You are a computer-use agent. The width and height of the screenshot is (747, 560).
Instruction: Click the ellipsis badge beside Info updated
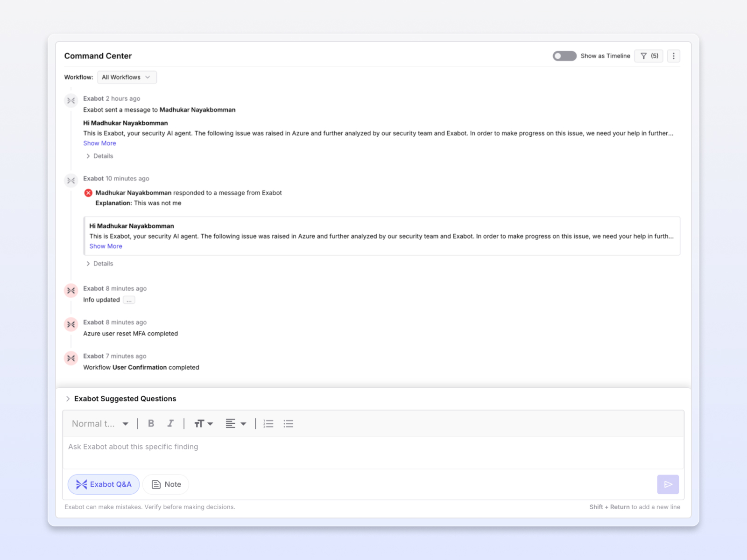(129, 300)
